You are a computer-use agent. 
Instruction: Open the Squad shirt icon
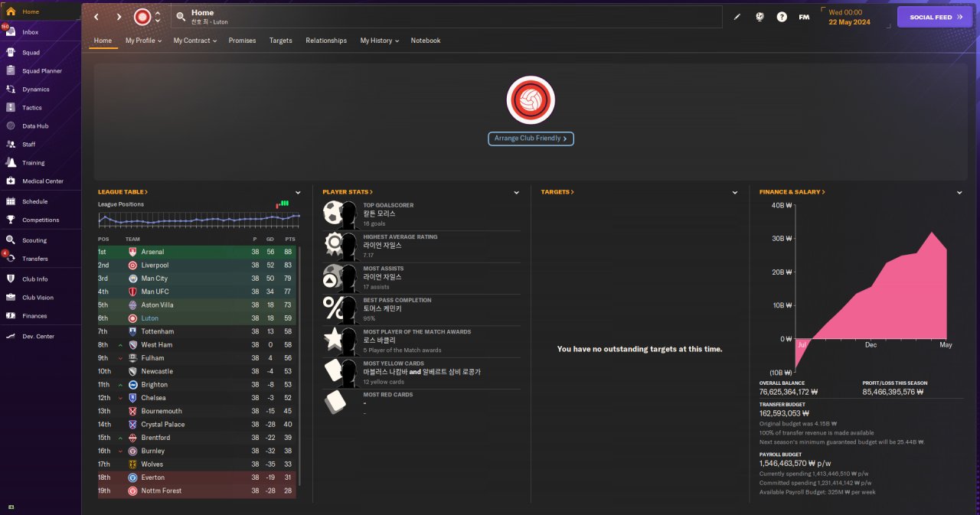[x=11, y=53]
